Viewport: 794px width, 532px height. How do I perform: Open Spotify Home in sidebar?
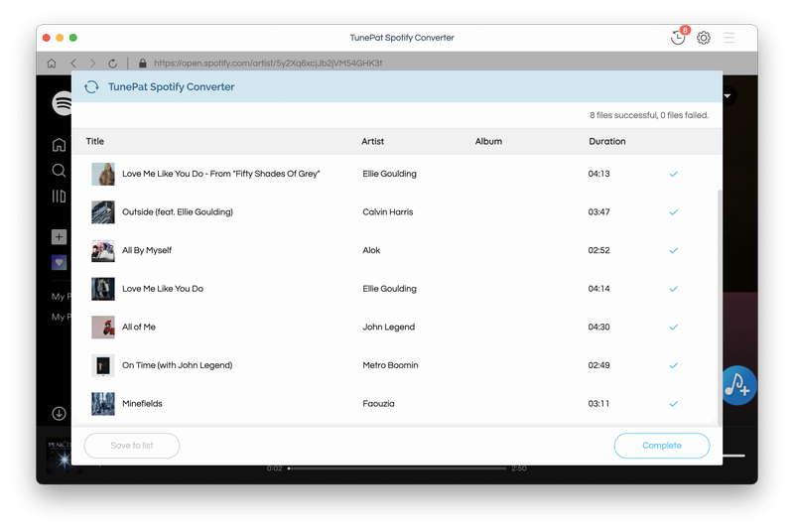click(59, 145)
